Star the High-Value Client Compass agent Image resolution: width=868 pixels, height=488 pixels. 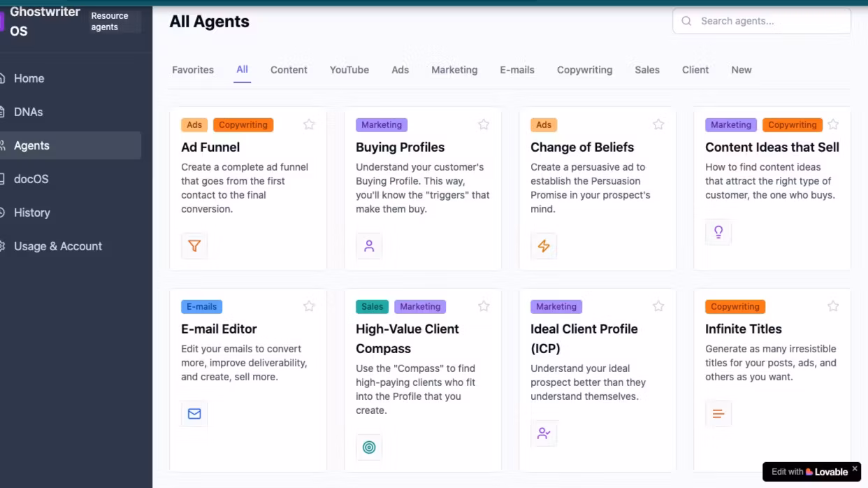pyautogui.click(x=484, y=306)
